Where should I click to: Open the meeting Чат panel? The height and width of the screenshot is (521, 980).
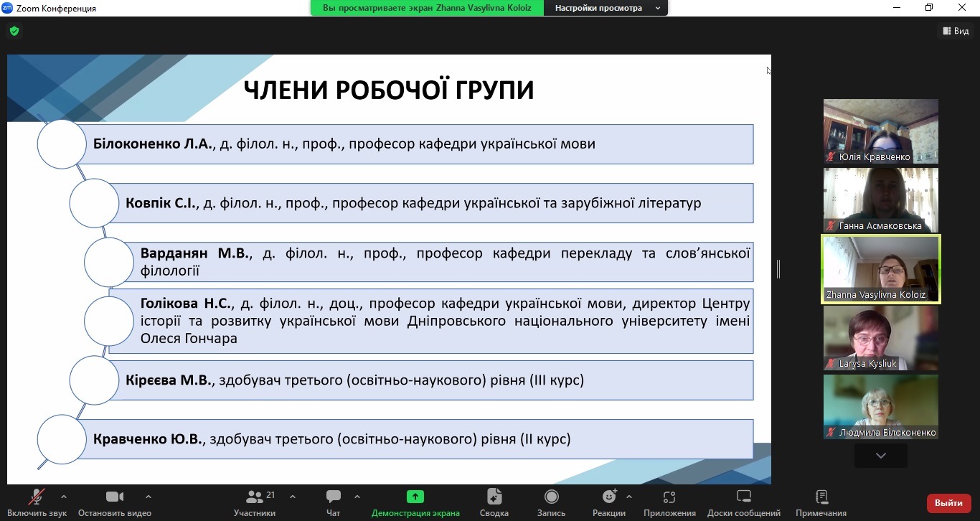(332, 502)
